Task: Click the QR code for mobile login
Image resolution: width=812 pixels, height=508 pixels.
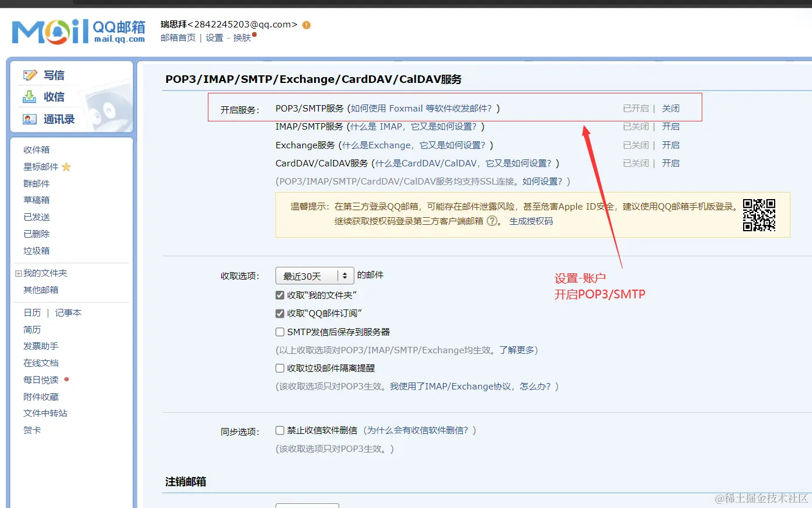Action: [x=759, y=215]
